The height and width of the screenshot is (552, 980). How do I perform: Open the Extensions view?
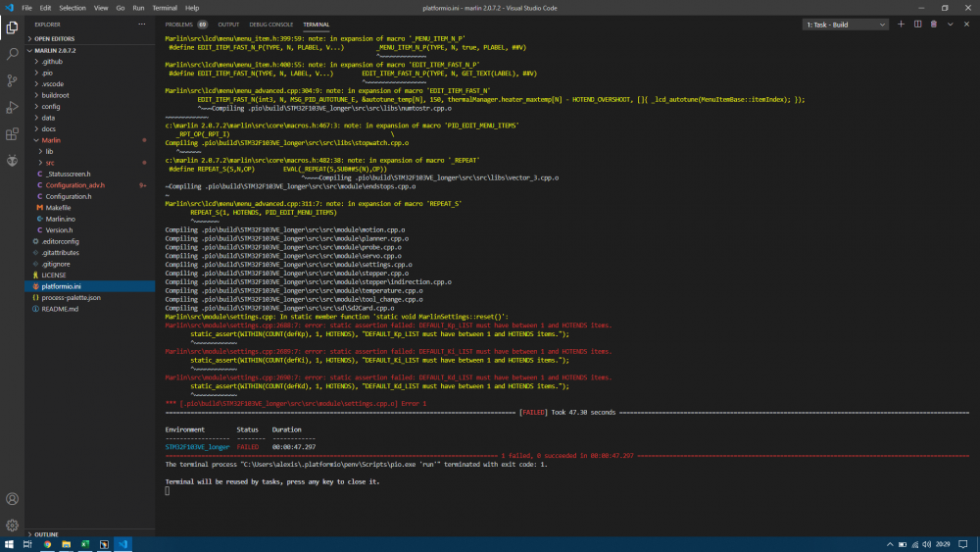12,133
